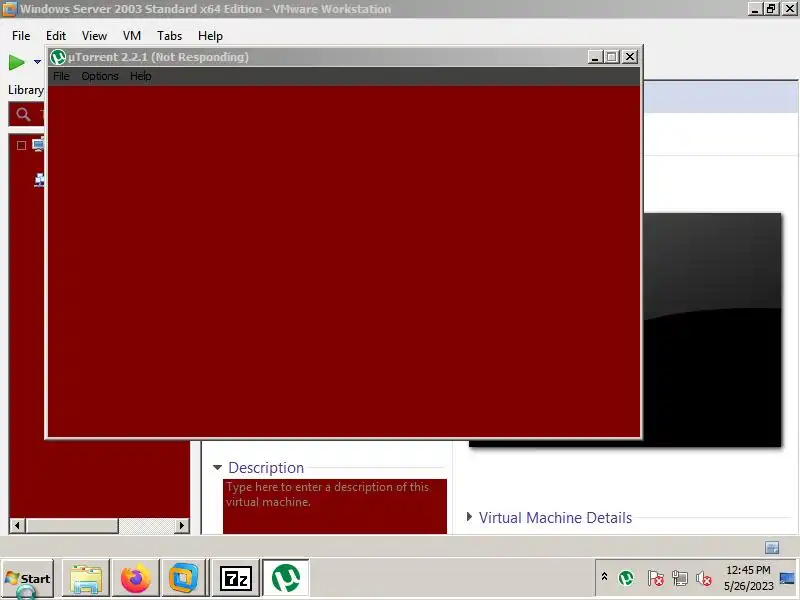Click the library scrollbar right arrow
Image resolution: width=800 pixels, height=600 pixels.
coord(182,525)
